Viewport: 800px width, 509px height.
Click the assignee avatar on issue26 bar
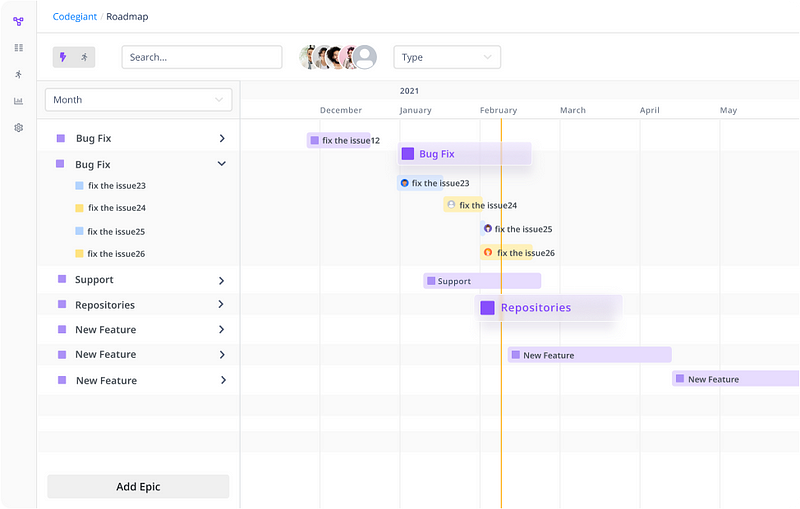point(488,252)
